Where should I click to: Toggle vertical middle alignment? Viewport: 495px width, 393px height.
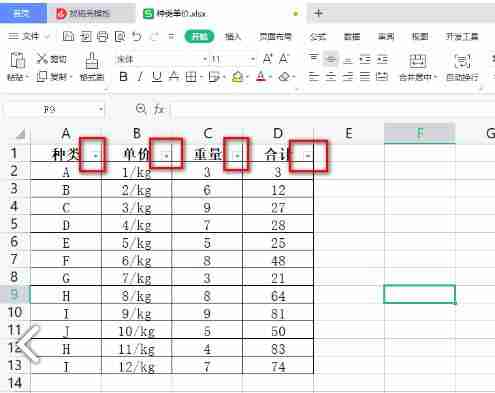[331, 59]
